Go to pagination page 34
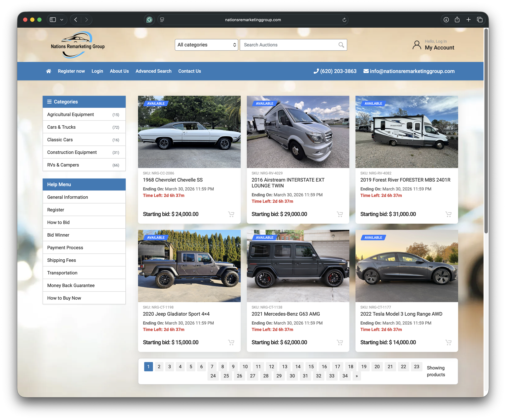Viewport: 506px width, 420px height. click(345, 376)
